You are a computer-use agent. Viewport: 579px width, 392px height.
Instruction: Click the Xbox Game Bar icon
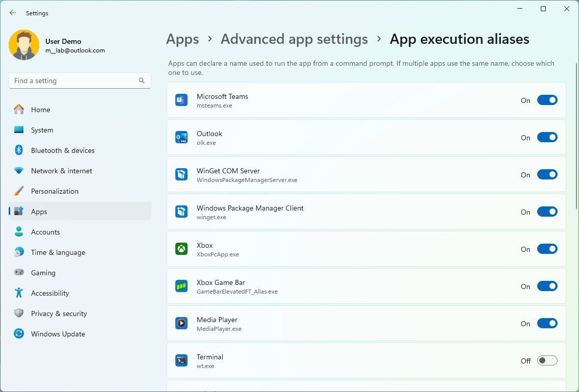[x=181, y=286]
